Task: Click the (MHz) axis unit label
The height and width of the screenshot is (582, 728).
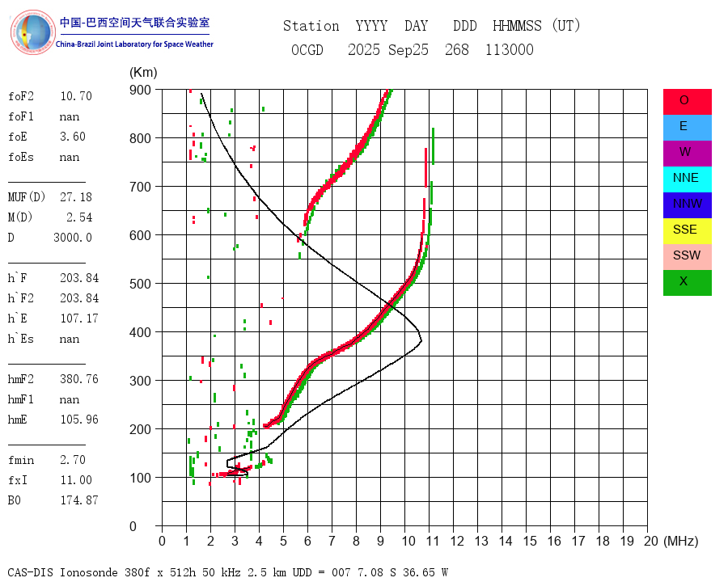Action: pos(681,541)
